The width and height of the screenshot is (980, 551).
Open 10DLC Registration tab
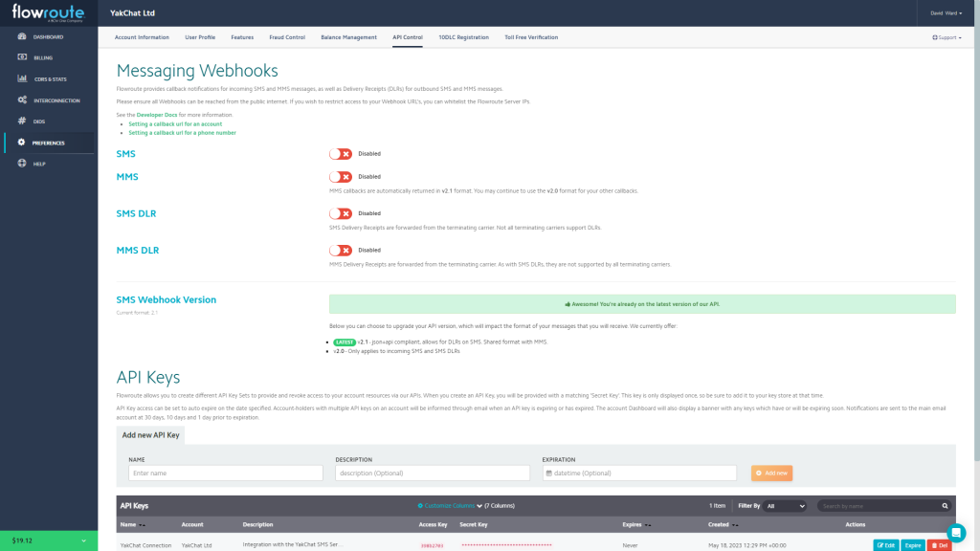(x=463, y=37)
